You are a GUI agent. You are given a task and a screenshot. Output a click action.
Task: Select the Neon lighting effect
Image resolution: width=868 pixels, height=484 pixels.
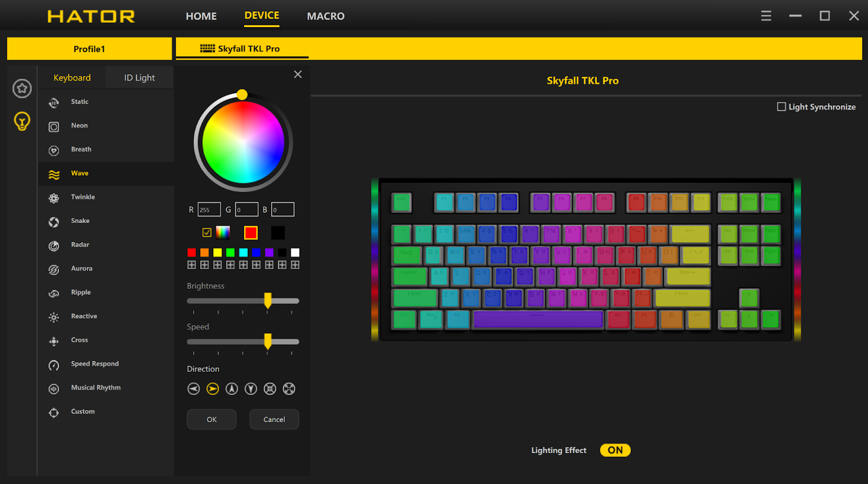pyautogui.click(x=106, y=126)
